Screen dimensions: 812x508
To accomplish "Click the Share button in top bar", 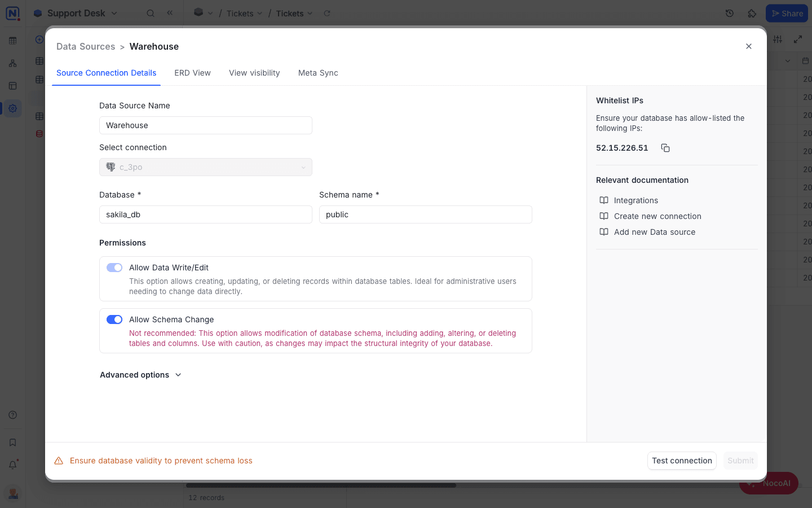I will pos(787,13).
